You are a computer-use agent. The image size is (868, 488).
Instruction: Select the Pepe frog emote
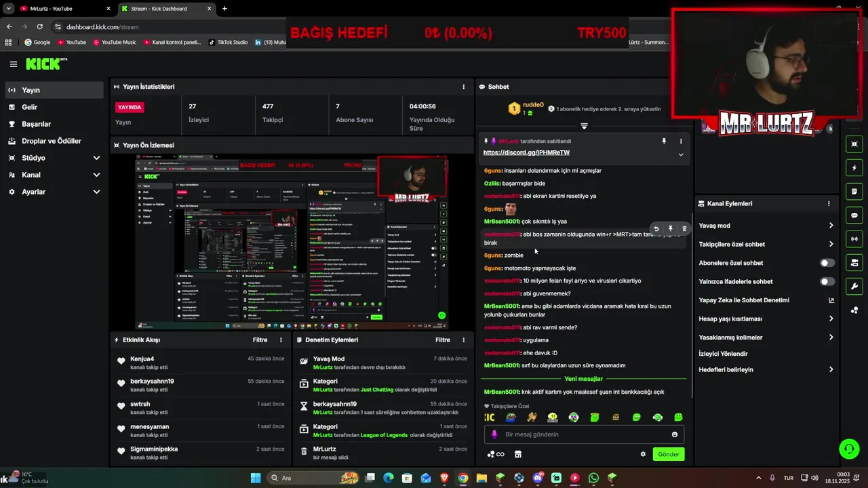click(511, 418)
